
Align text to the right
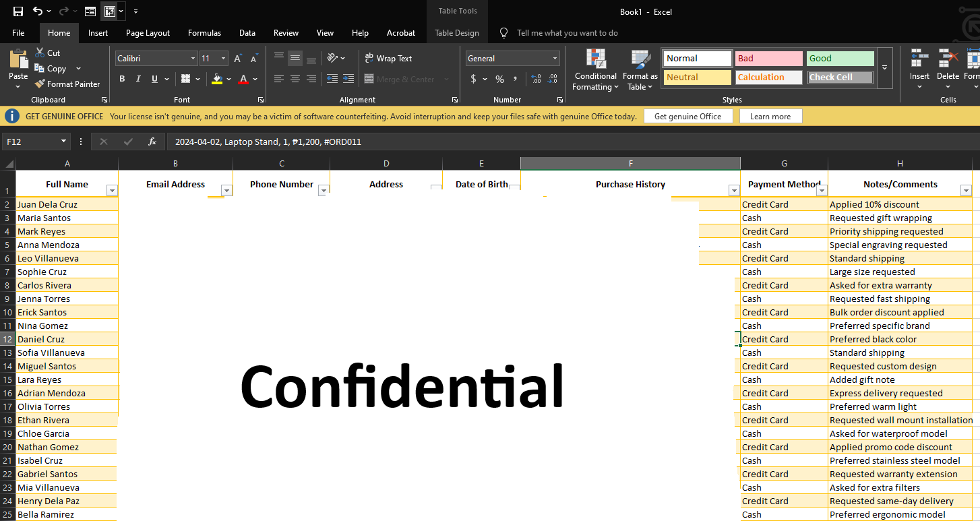tap(311, 79)
